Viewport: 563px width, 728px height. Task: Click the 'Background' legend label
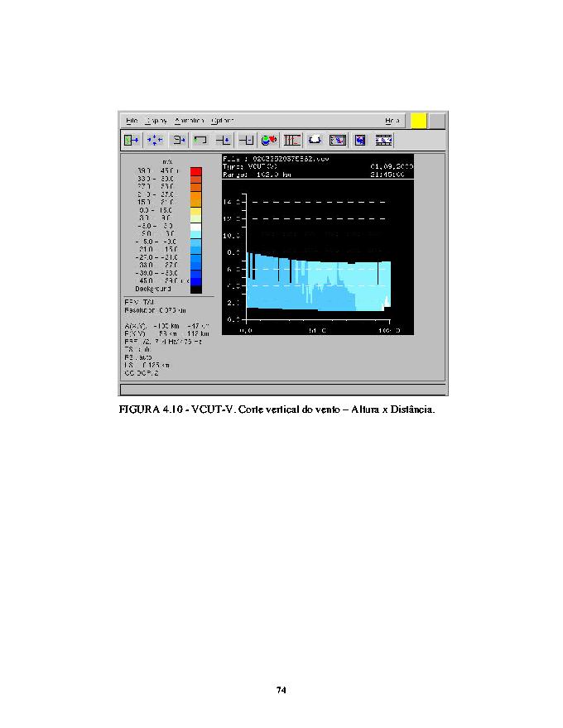(153, 289)
